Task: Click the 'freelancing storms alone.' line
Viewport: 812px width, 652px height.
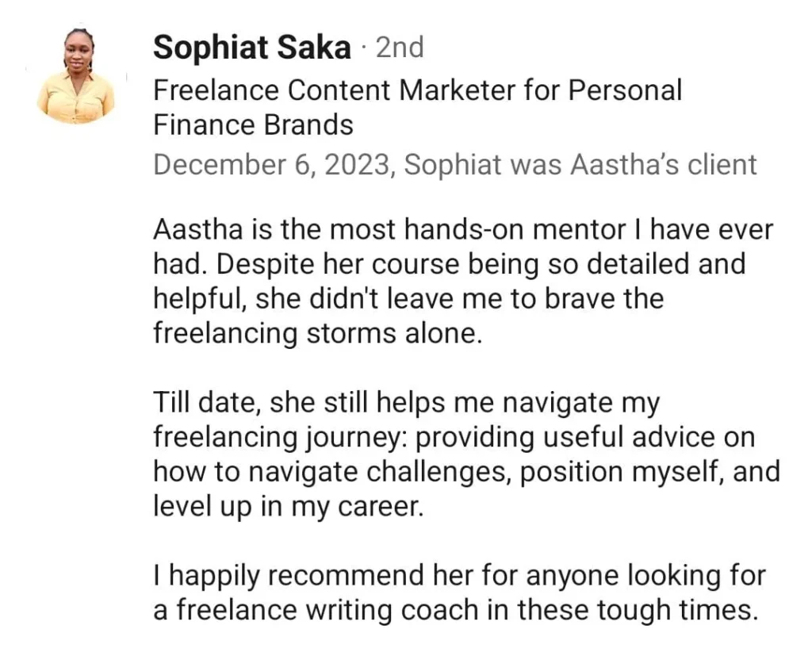Action: (316, 333)
